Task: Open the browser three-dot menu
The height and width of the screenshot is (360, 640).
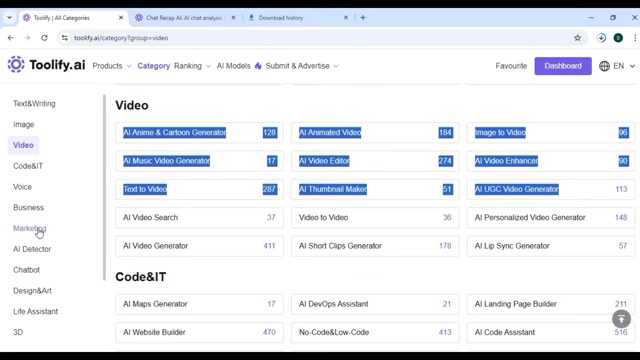Action: tap(635, 38)
